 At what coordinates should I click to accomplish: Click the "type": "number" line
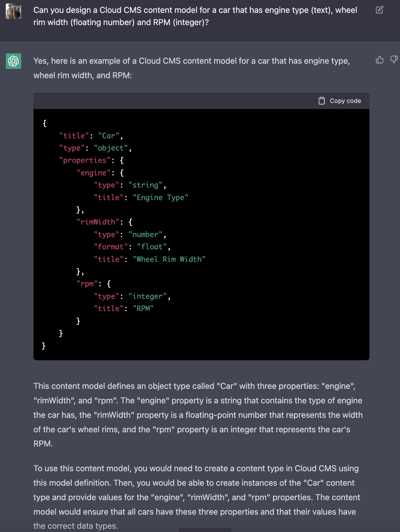point(130,234)
